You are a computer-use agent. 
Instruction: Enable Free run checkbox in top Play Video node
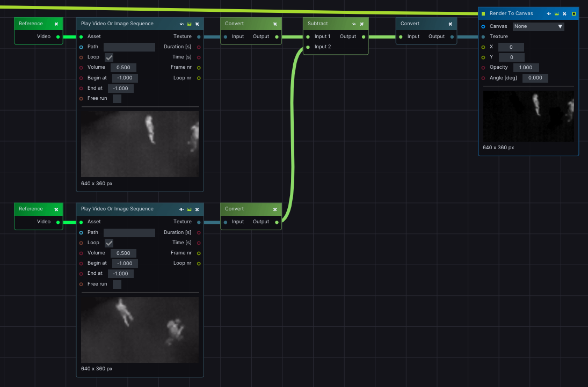(x=117, y=99)
